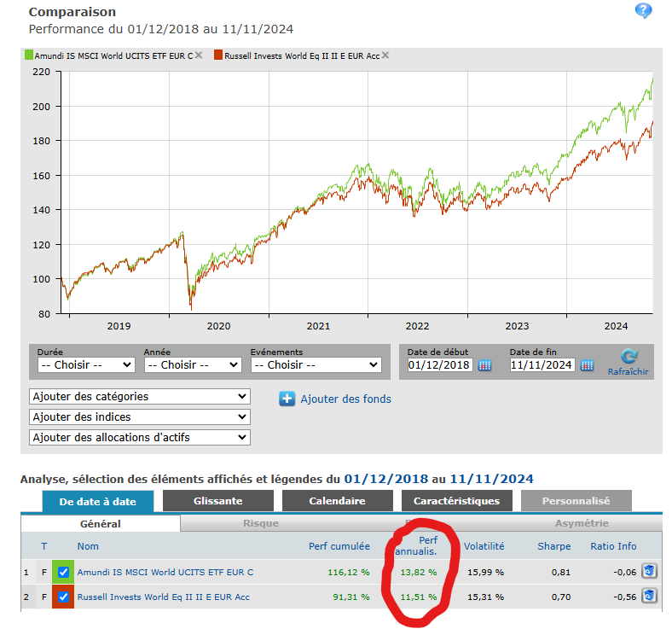Open the Evénements dropdown
Image resolution: width=672 pixels, height=629 pixels.
coord(316,365)
